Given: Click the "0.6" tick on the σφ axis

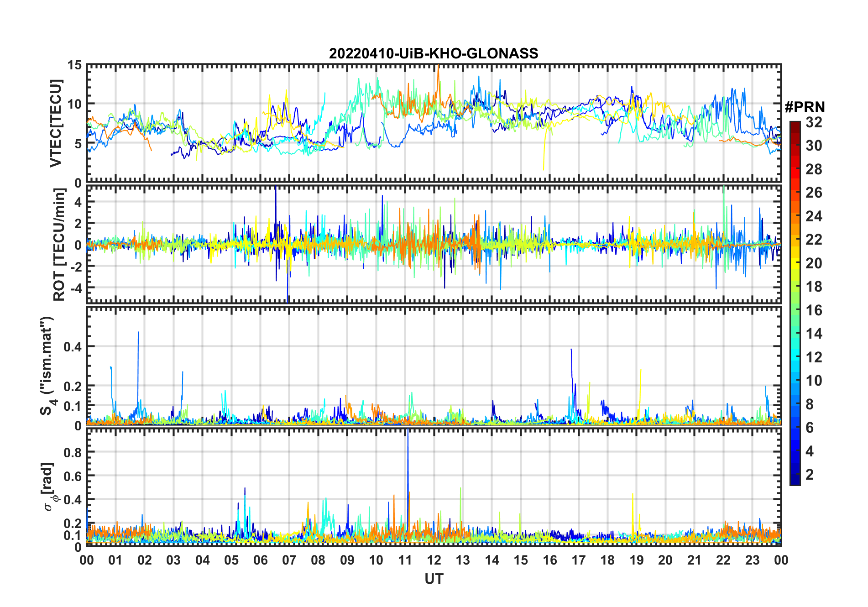Looking at the screenshot, I should click(73, 476).
